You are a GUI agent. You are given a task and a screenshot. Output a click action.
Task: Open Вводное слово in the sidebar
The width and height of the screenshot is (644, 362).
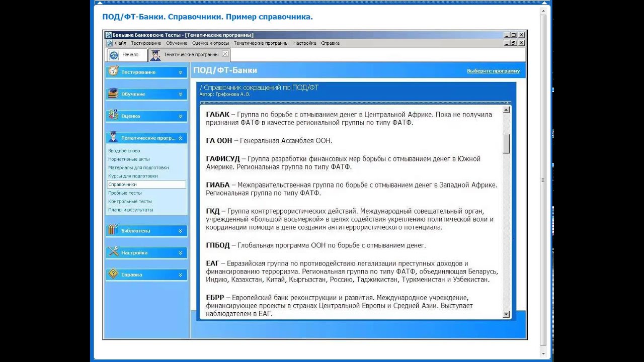click(x=124, y=151)
